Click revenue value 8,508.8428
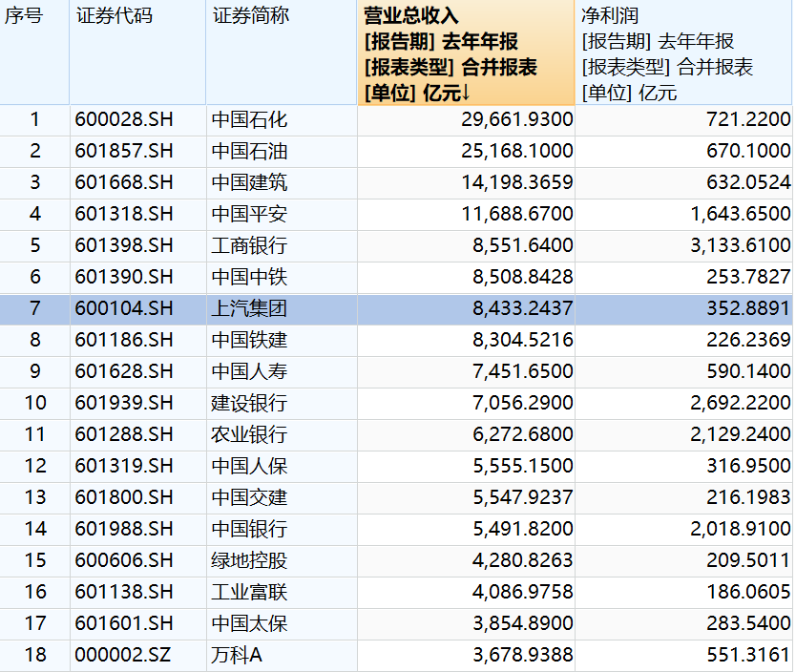This screenshot has height=672, width=796. tap(522, 277)
